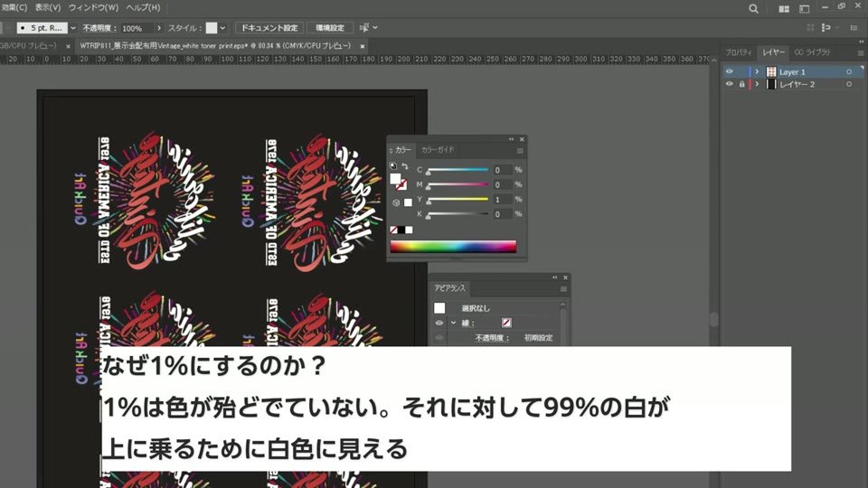Switch to the プロパティ tab

click(x=739, y=52)
